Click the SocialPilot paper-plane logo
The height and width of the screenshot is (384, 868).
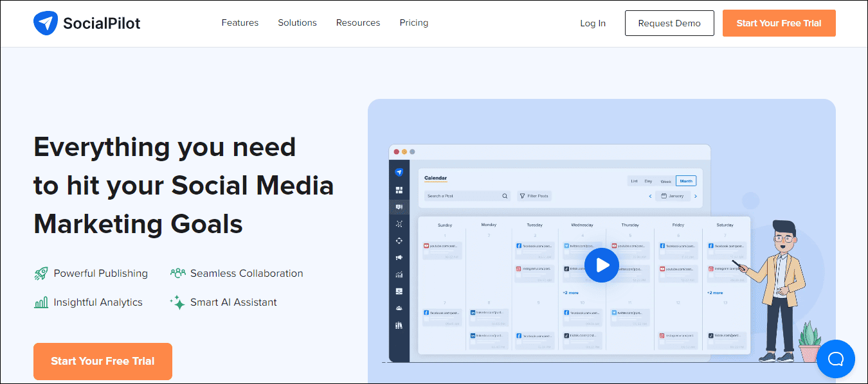45,23
